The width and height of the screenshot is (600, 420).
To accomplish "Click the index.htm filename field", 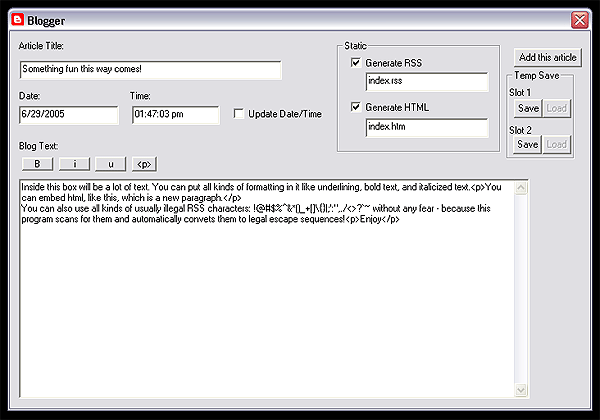I will (426, 127).
